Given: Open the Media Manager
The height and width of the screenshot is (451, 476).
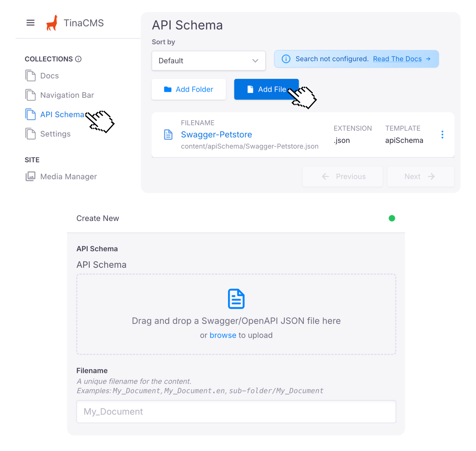Looking at the screenshot, I should [68, 177].
